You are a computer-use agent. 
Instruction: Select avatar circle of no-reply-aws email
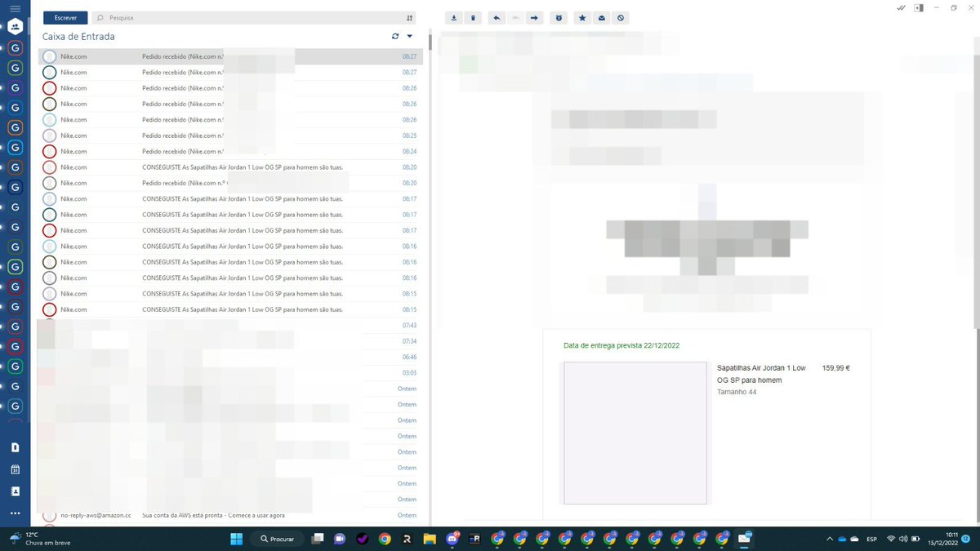coord(49,515)
